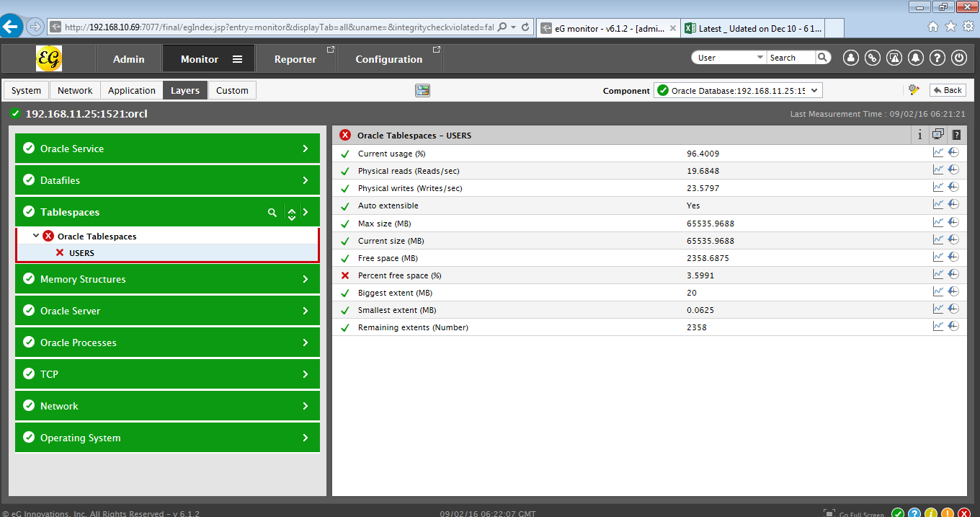Click the bell notification icon
Image resolution: width=980 pixels, height=517 pixels.
click(x=916, y=58)
